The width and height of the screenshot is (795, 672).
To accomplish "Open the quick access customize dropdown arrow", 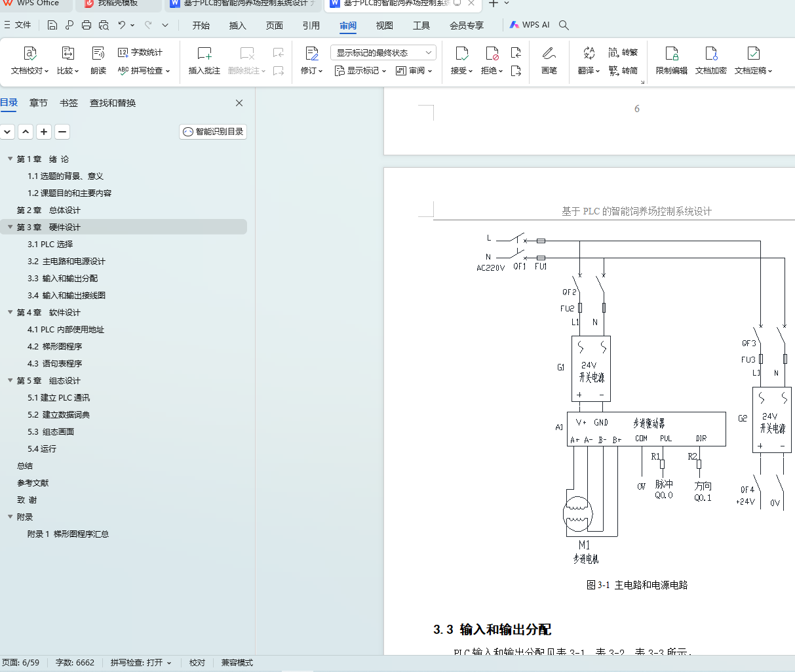I will [x=165, y=25].
